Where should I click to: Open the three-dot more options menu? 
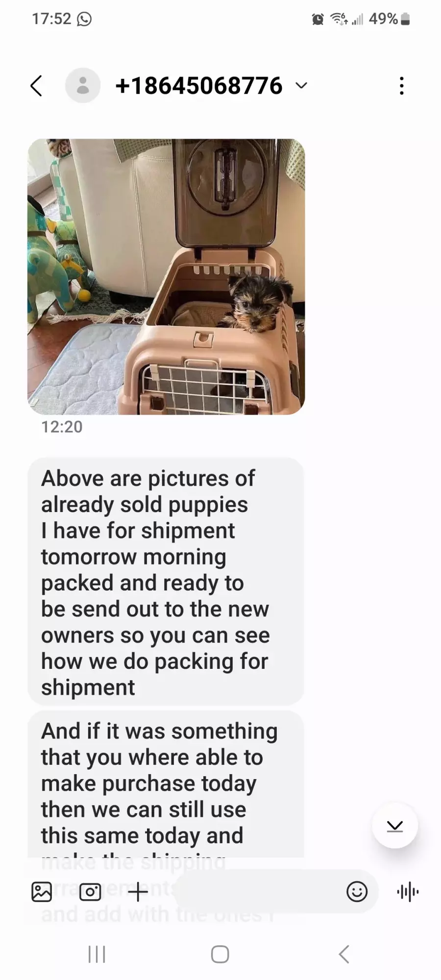[x=402, y=86]
